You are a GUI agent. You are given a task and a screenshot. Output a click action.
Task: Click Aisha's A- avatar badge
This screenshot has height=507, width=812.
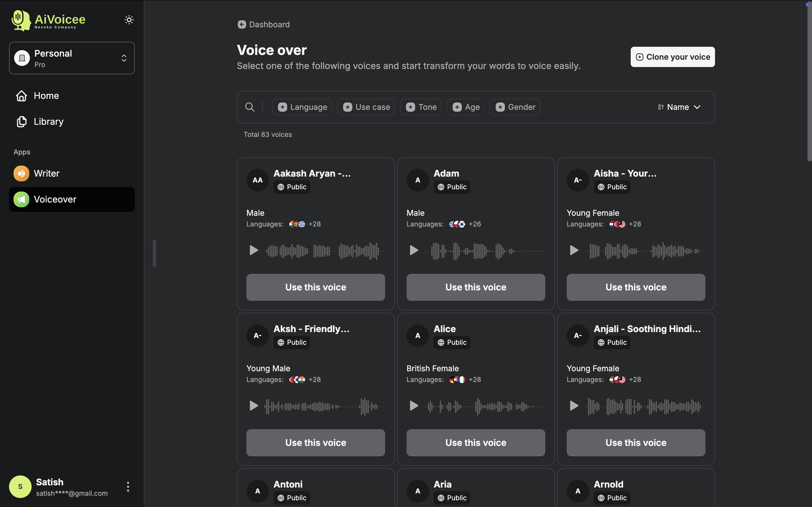pos(577,180)
